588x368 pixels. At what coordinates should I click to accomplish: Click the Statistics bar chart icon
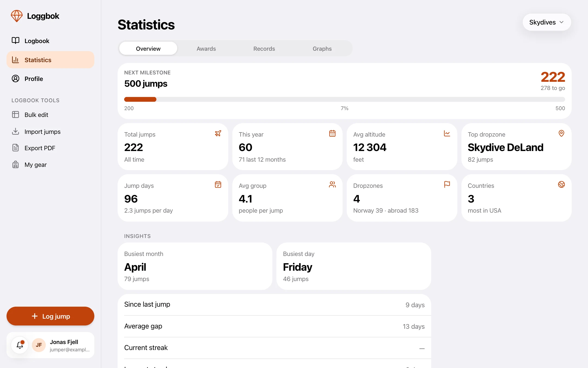point(16,60)
